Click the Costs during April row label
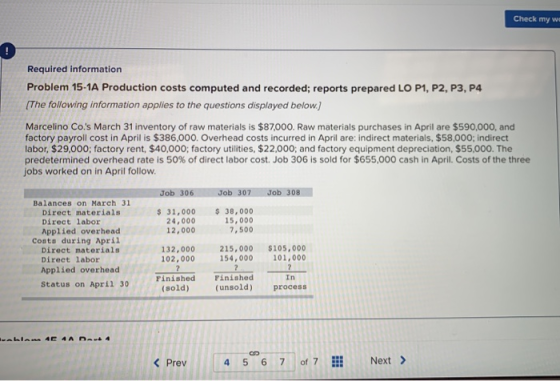 (76, 241)
